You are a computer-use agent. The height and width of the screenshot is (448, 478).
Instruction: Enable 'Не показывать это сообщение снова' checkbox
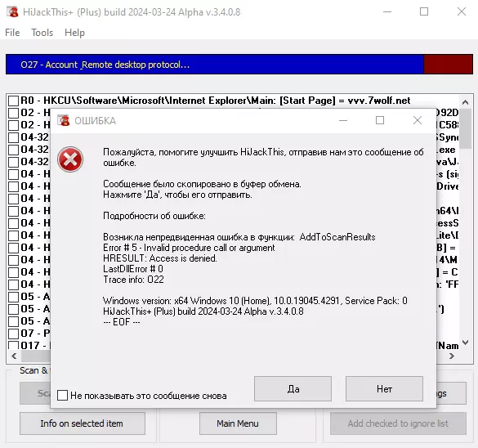click(x=62, y=395)
